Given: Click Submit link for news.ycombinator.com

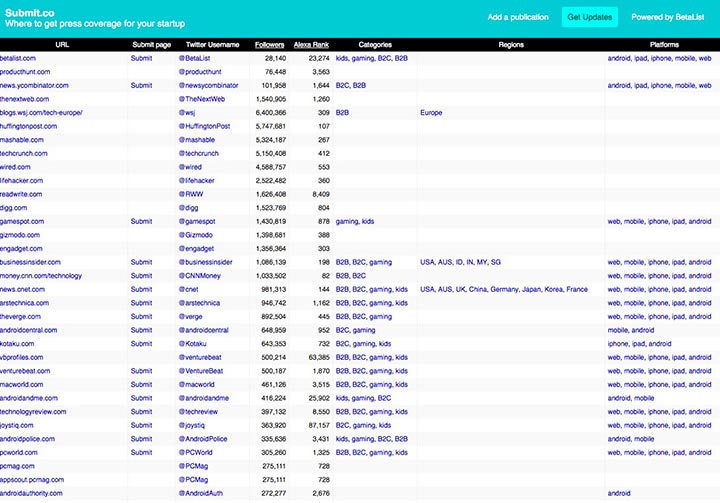Looking at the screenshot, I should coord(141,86).
